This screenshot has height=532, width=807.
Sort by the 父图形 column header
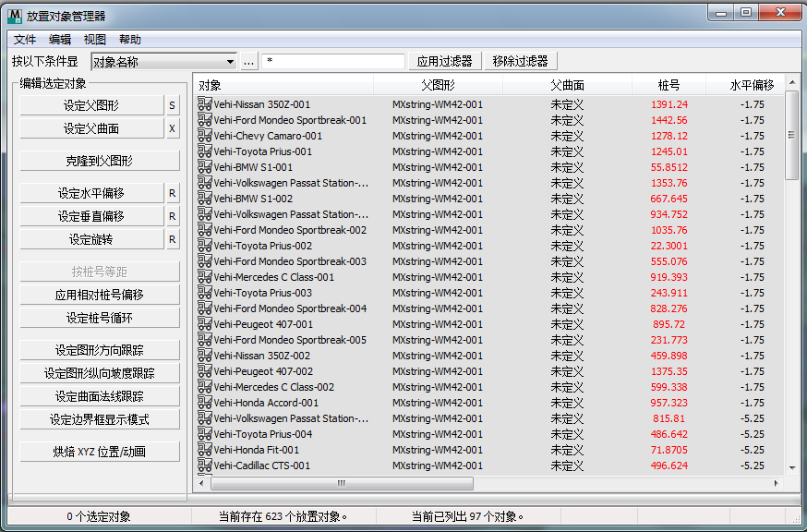[x=438, y=85]
